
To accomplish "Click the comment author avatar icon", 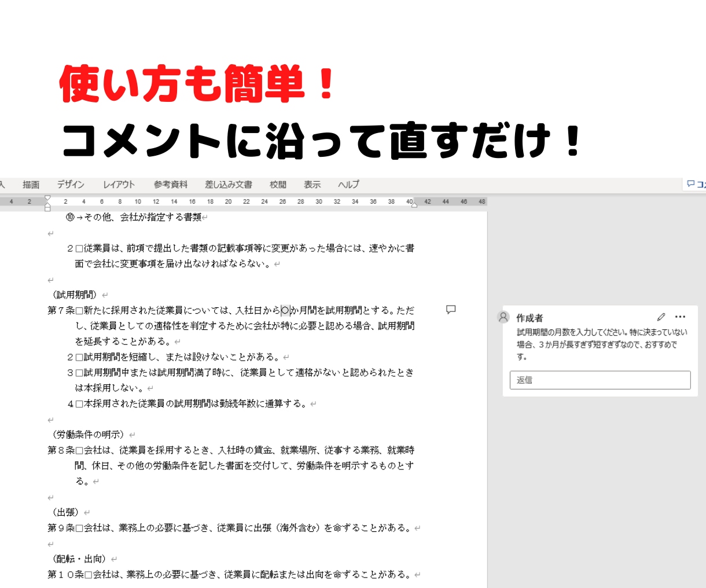I will coord(503,317).
